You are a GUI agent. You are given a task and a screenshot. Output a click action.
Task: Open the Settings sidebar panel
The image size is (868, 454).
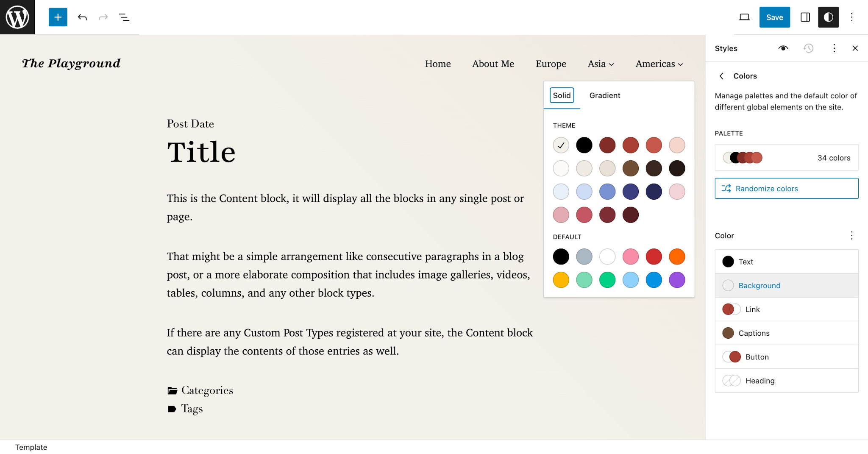[x=805, y=17]
